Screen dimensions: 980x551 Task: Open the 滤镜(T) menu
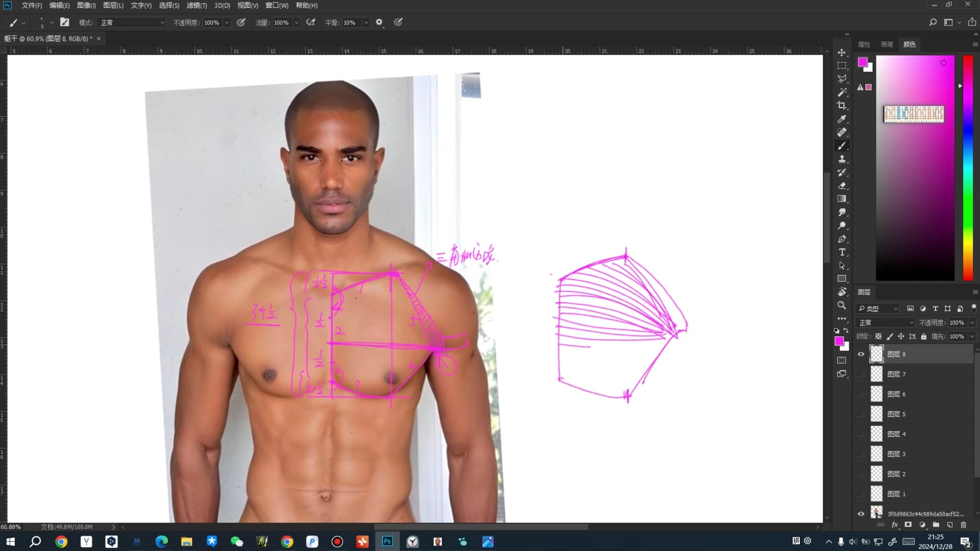tap(197, 5)
